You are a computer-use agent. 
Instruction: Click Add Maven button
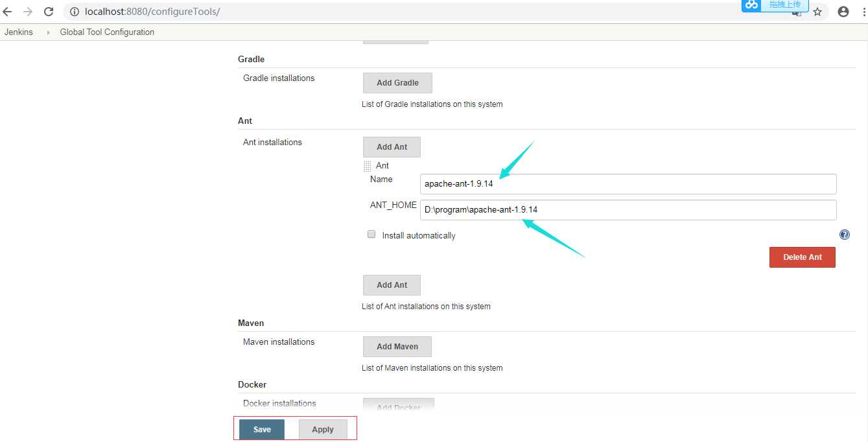pyautogui.click(x=397, y=347)
